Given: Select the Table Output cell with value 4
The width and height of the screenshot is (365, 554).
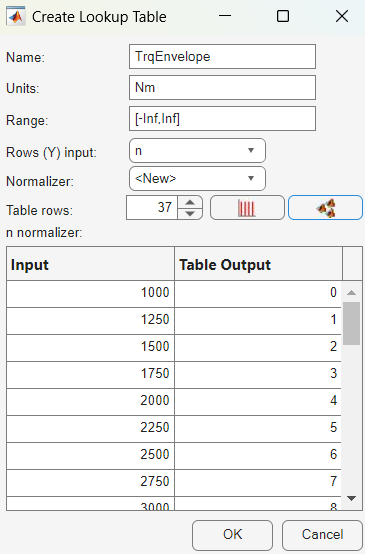Looking at the screenshot, I should point(258,401).
